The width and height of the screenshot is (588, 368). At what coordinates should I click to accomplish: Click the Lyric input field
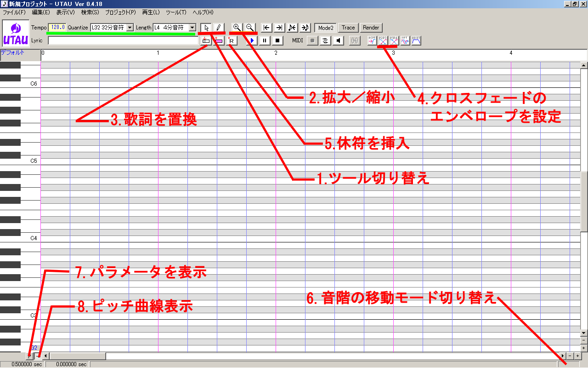[x=123, y=40]
